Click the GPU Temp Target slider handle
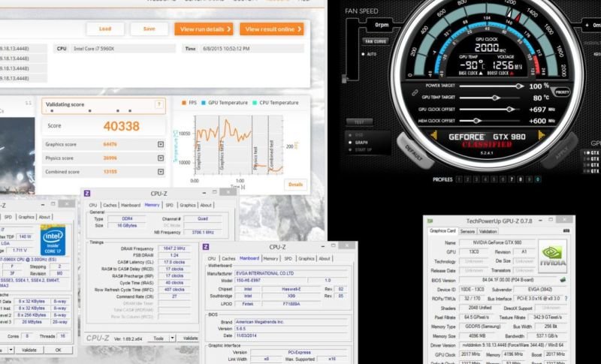 pos(496,98)
